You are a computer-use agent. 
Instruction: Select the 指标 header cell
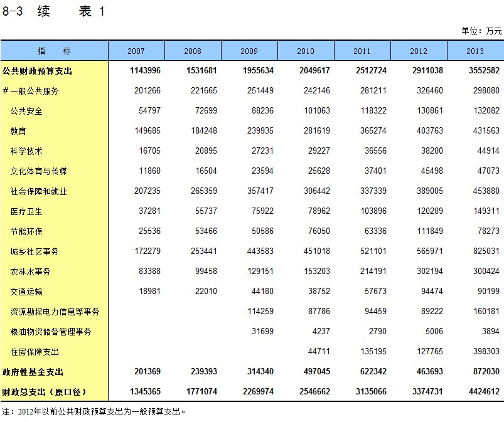tap(54, 51)
